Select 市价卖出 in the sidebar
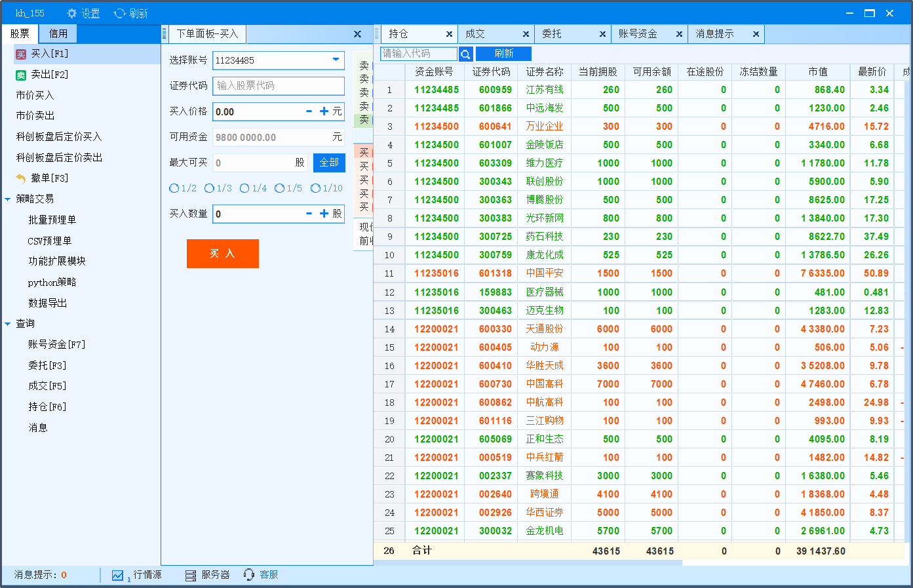913x588 pixels. [x=35, y=116]
